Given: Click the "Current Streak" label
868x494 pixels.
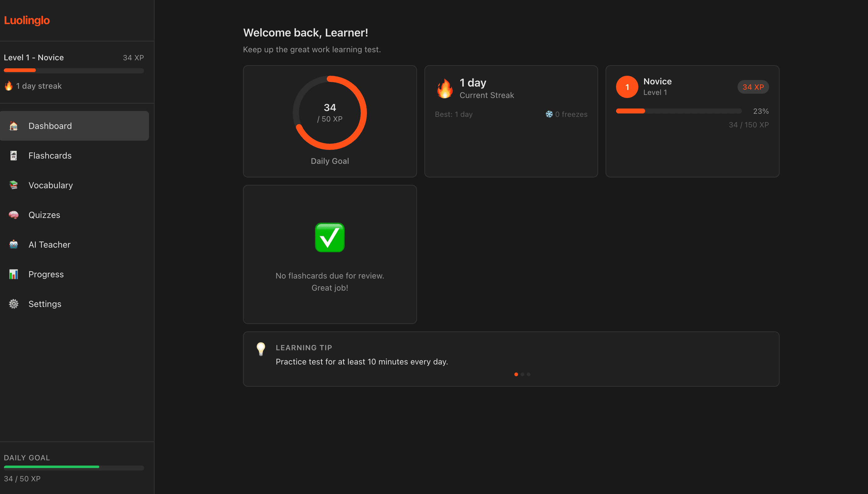Looking at the screenshot, I should tap(487, 95).
